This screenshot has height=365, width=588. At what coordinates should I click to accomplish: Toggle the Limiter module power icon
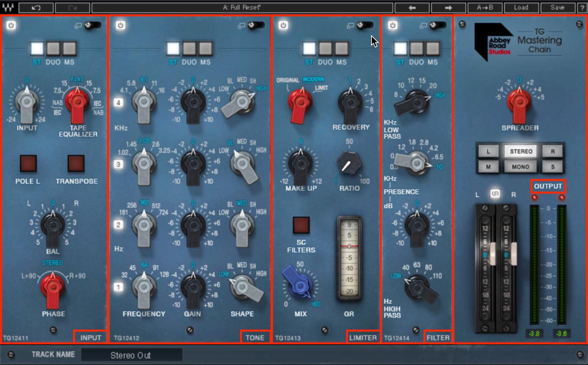[x=283, y=25]
